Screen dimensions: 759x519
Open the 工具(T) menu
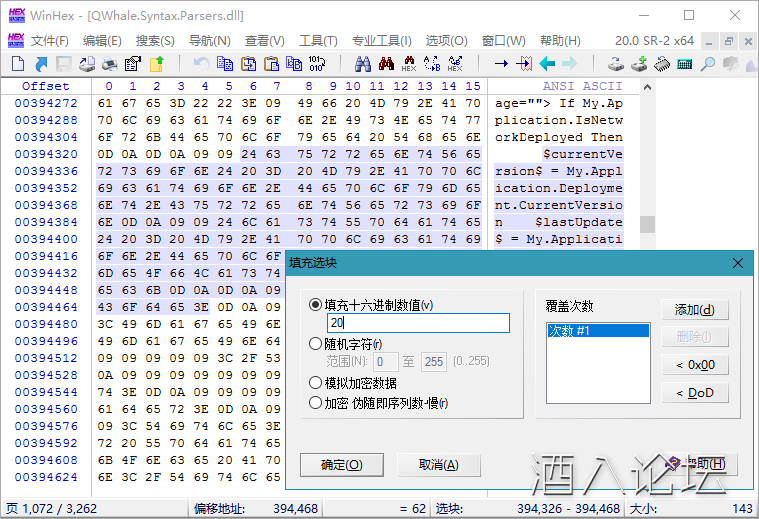318,41
